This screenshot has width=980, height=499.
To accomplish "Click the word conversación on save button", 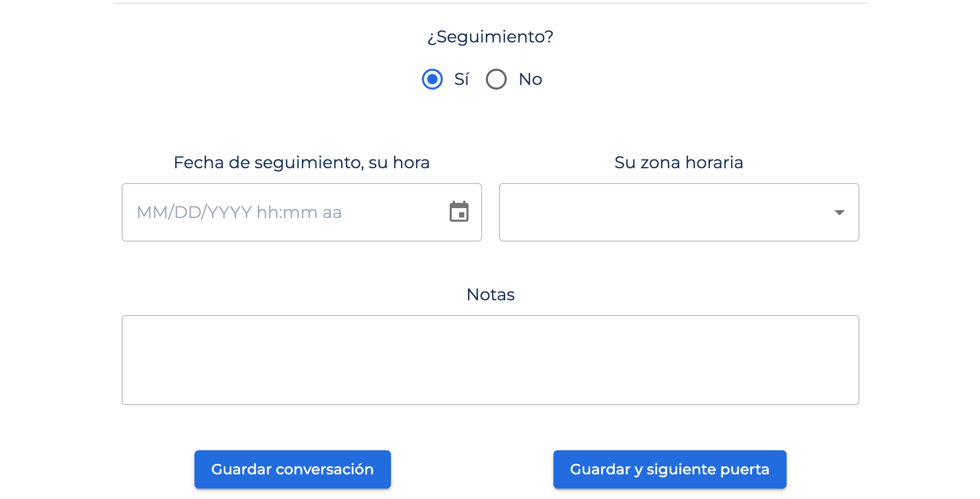I will click(325, 469).
